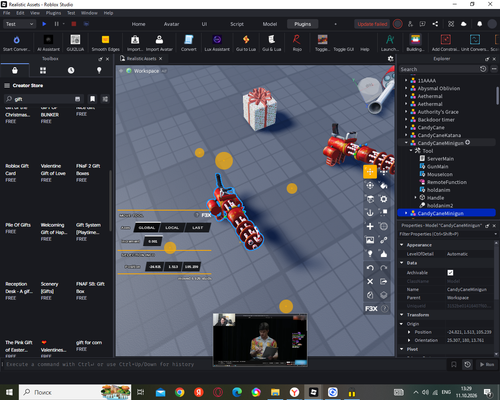Select the F3X Material gear tool
This screenshot has width=500, height=400.
point(384,199)
